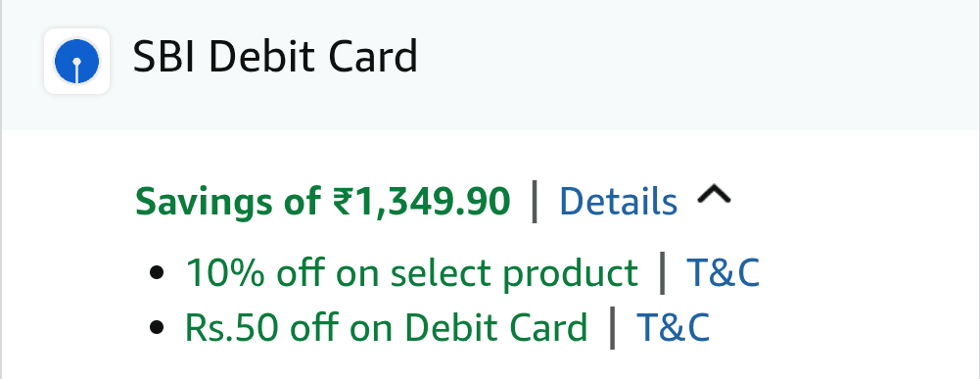This screenshot has width=980, height=379.
Task: Open T&C for Rs.50 off offer
Action: (674, 327)
